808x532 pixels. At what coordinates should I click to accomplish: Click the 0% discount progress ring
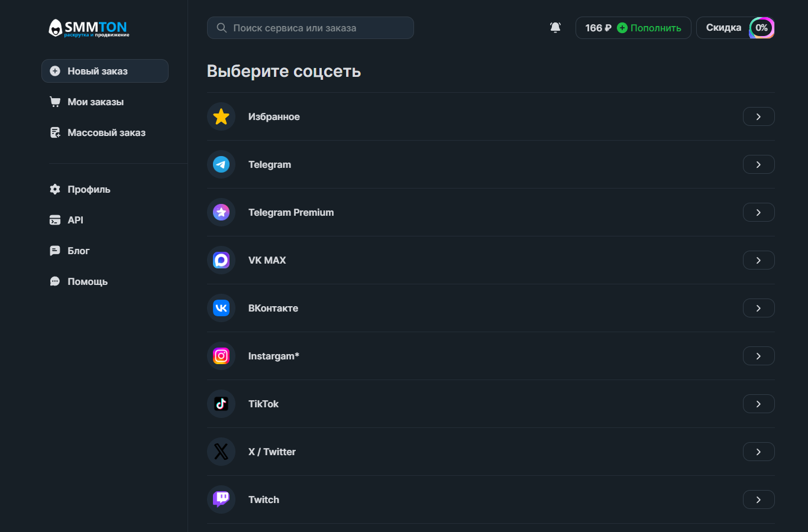[x=761, y=28]
